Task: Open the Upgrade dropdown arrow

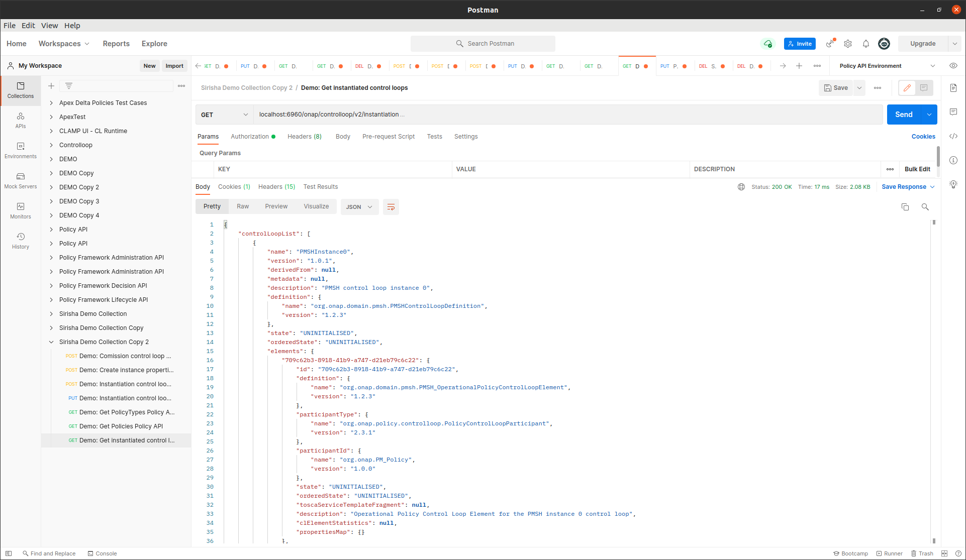Action: tap(955, 44)
